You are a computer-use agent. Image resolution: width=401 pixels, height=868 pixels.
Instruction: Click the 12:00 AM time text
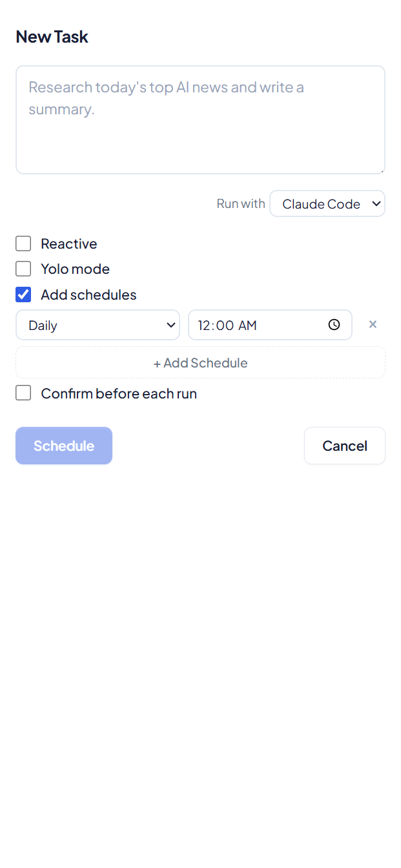(227, 325)
